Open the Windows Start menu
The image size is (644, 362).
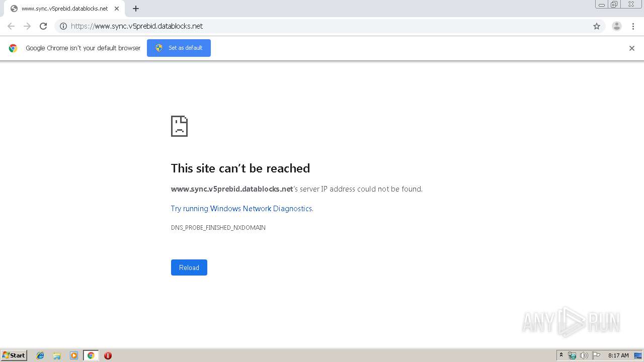coord(14,355)
